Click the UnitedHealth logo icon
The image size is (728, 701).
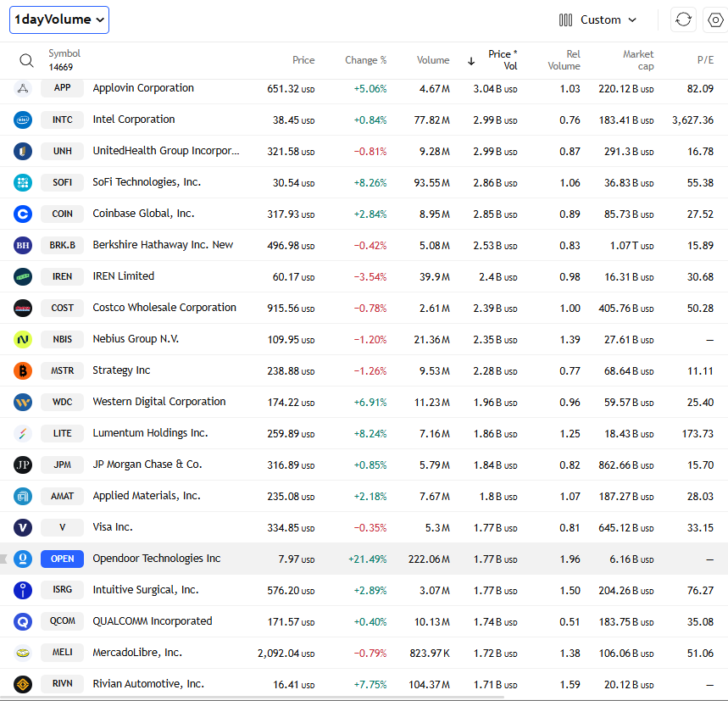tap(23, 151)
